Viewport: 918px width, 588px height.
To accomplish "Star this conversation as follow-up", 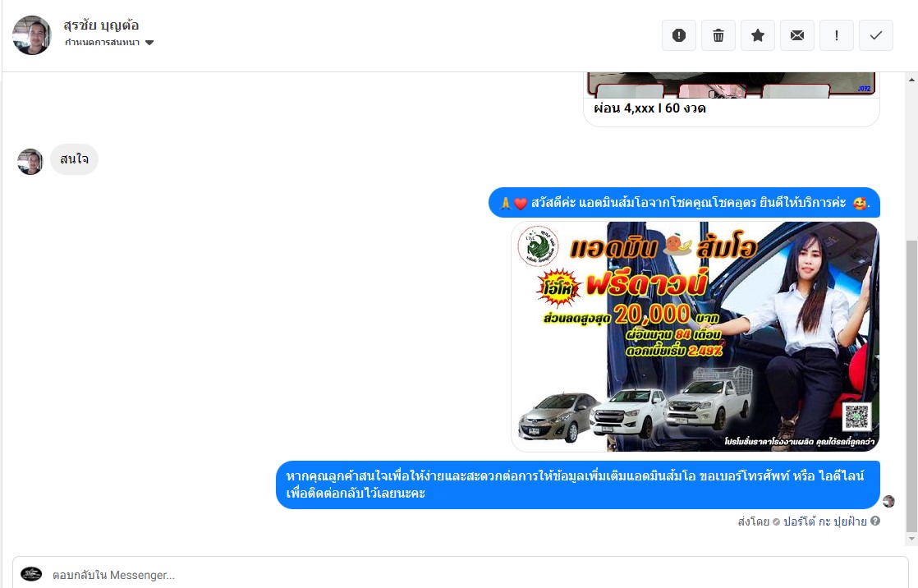I will [758, 35].
